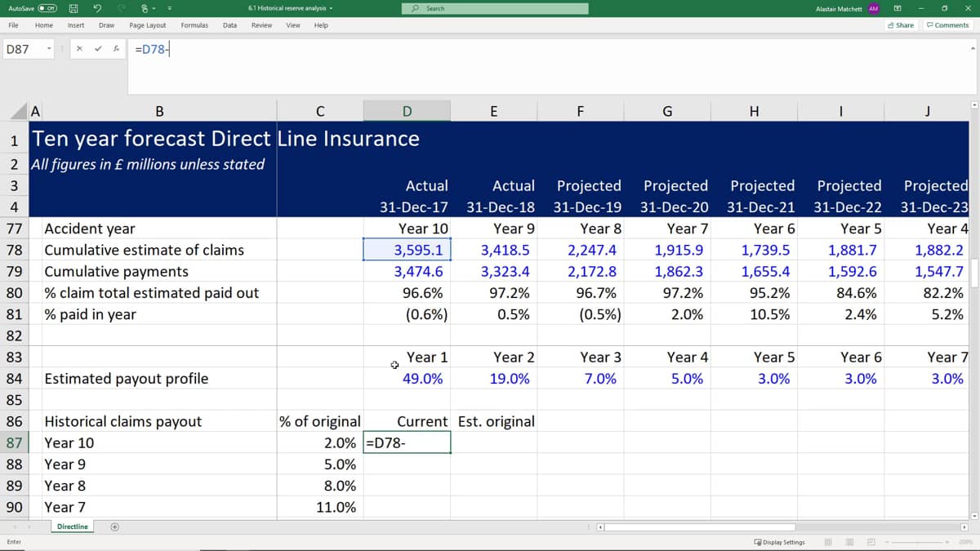Open the Data tab
Image resolution: width=980 pixels, height=551 pixels.
pyautogui.click(x=229, y=25)
